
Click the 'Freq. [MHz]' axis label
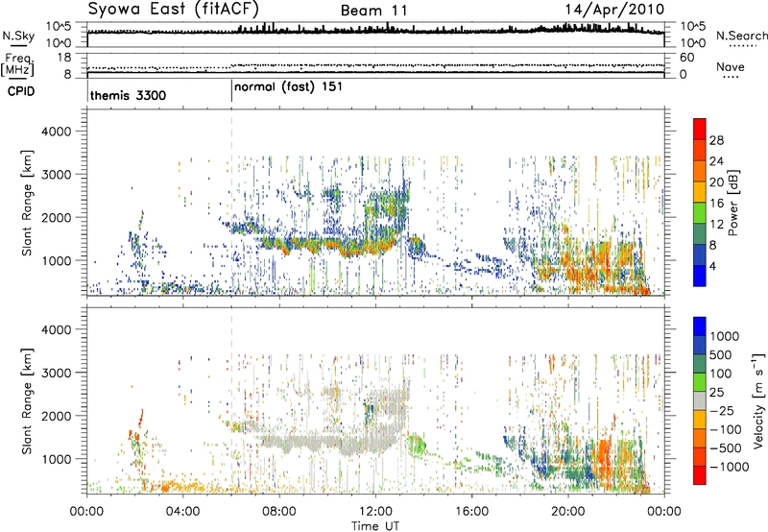17,65
